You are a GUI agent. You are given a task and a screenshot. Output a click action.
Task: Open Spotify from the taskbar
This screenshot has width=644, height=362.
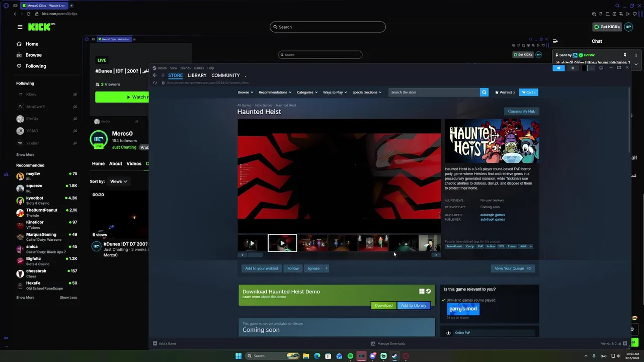350,356
